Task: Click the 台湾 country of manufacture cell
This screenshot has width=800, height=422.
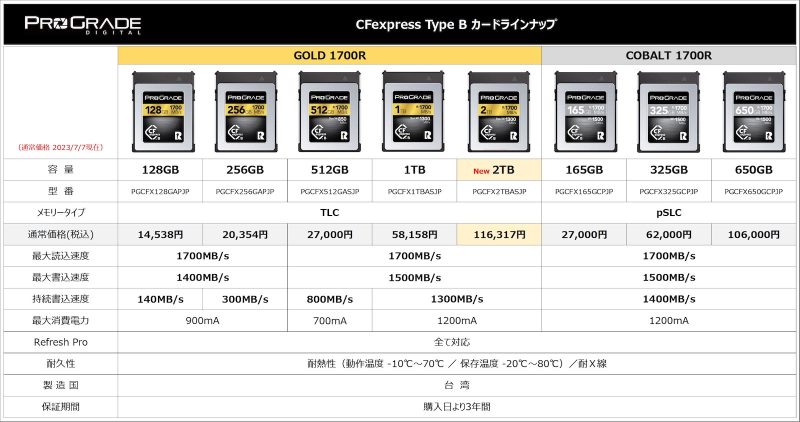Action: tap(457, 385)
